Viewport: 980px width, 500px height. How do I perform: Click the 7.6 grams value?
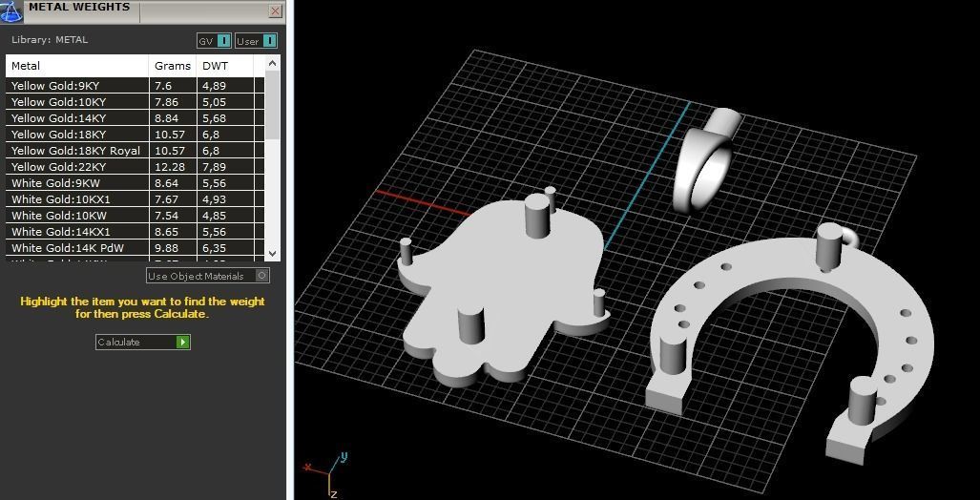click(163, 86)
